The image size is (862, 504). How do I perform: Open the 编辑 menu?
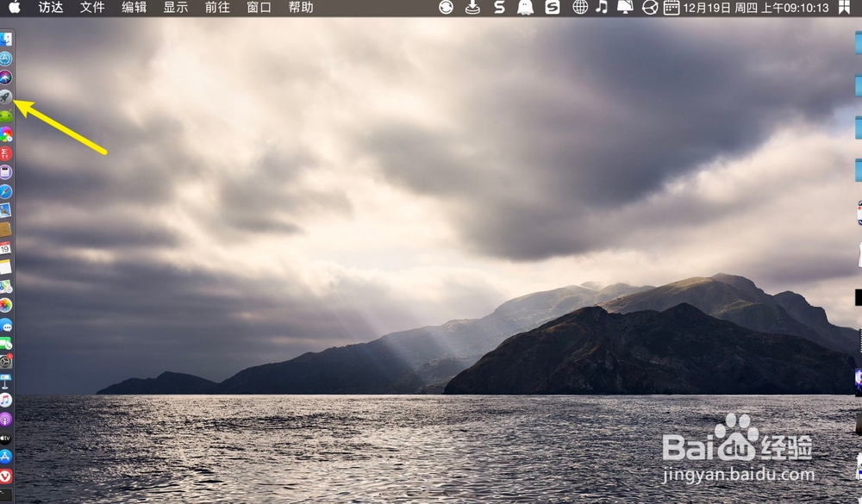134,7
